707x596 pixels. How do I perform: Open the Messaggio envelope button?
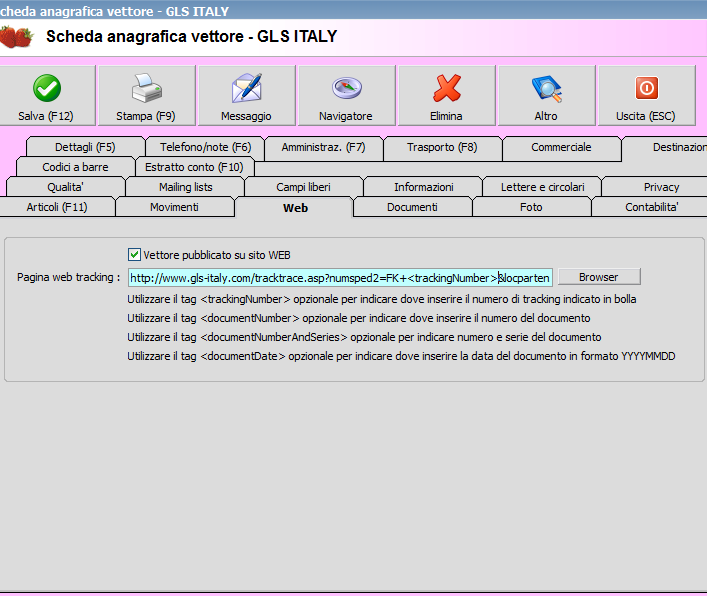coord(247,95)
